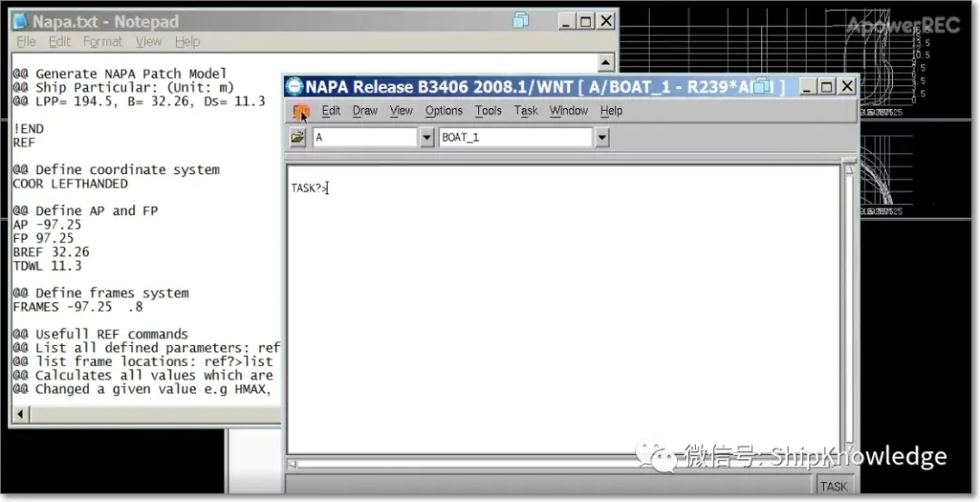Click the Ship Particular comment line

[x=123, y=87]
